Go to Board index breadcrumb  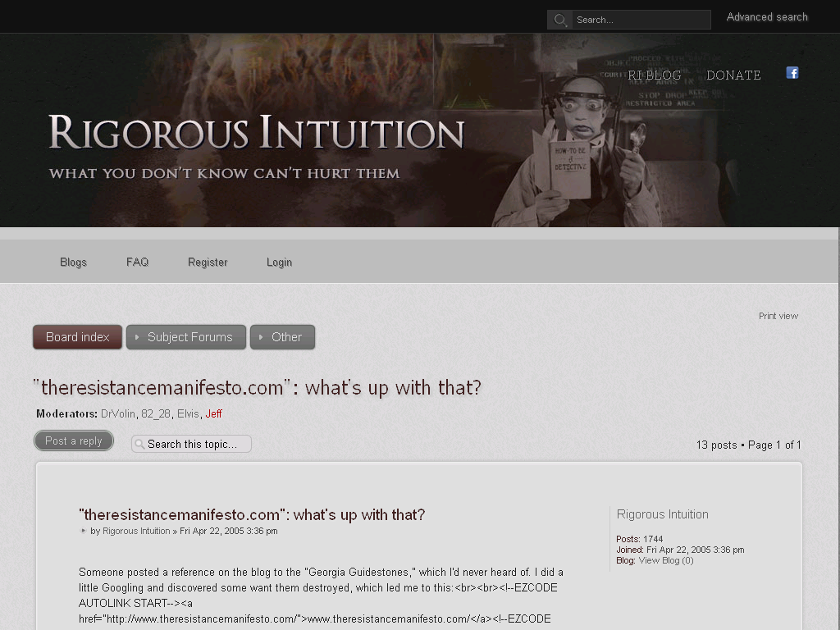pos(78,337)
